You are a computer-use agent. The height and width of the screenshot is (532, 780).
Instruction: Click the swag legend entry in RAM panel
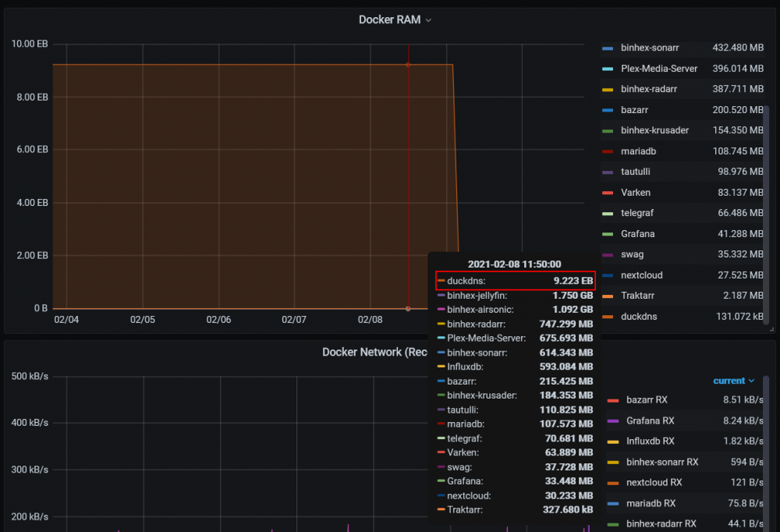[632, 254]
